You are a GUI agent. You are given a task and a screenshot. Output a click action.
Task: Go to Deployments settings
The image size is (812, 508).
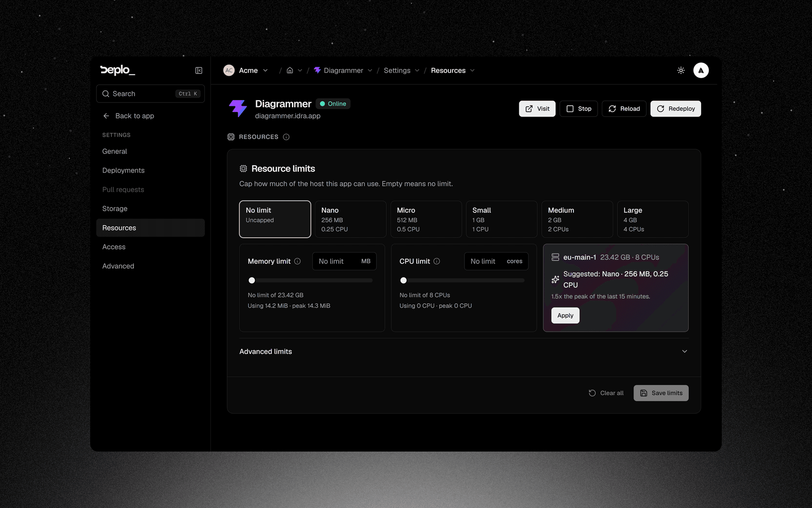(150, 170)
